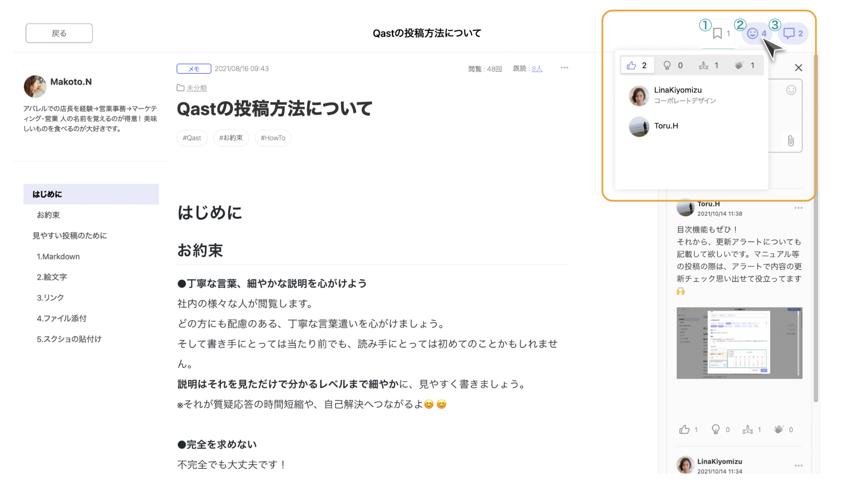Click the メモ label badge

click(x=194, y=69)
